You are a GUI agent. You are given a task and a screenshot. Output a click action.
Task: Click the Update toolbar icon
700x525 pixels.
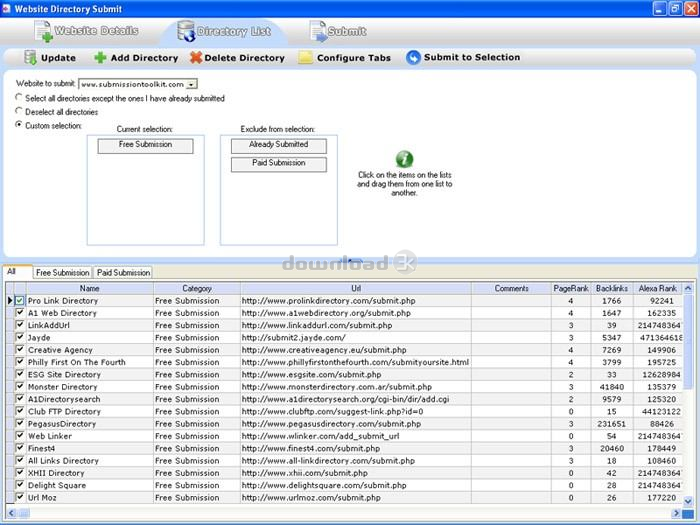pyautogui.click(x=30, y=58)
